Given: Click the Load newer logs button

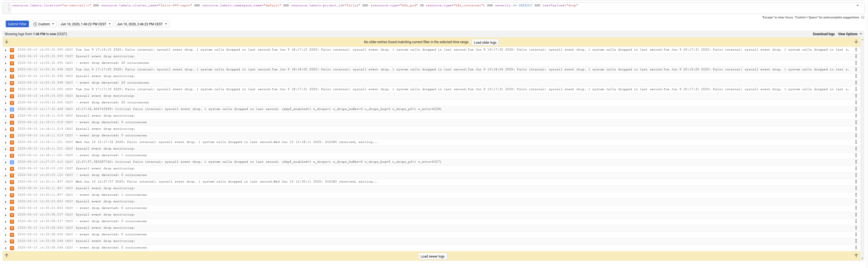Looking at the screenshot, I should click(x=432, y=256).
